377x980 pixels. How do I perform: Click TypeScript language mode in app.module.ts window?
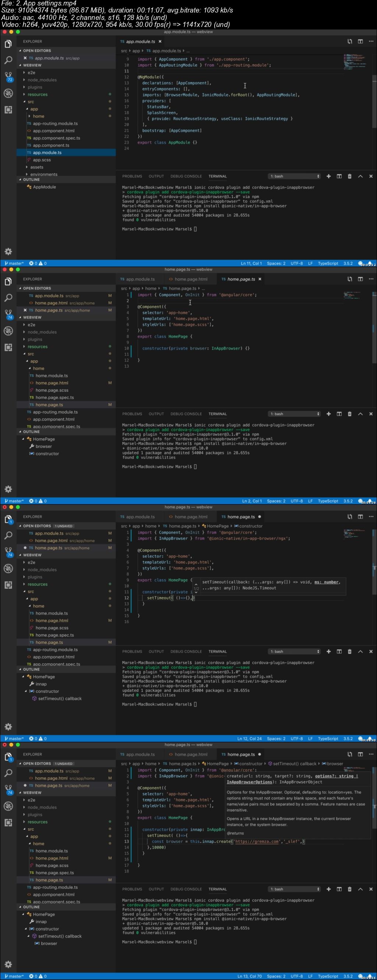[x=328, y=263]
